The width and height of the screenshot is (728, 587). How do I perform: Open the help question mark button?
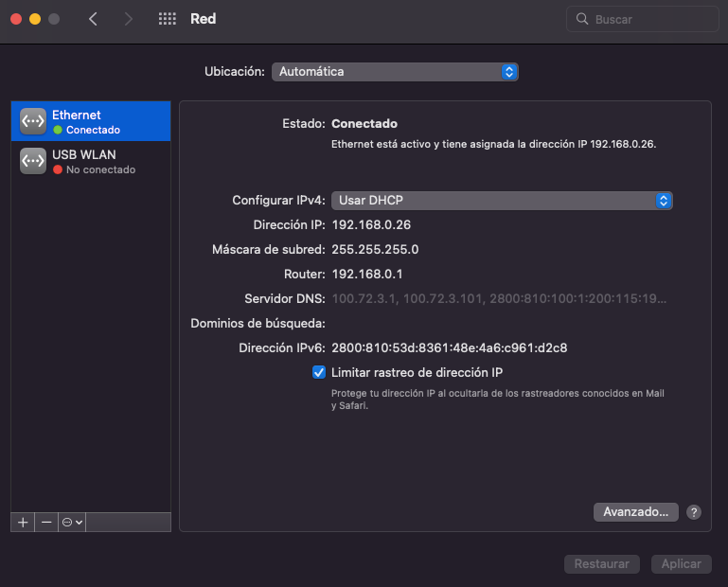click(694, 511)
